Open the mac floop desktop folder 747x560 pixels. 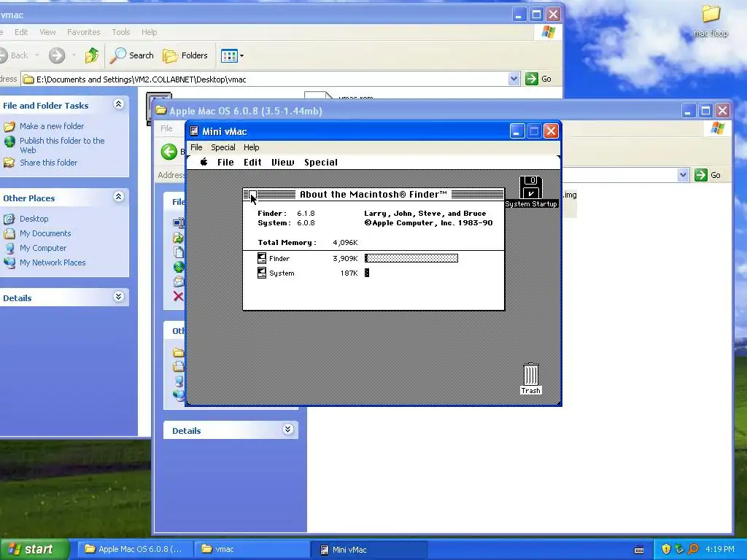711,21
